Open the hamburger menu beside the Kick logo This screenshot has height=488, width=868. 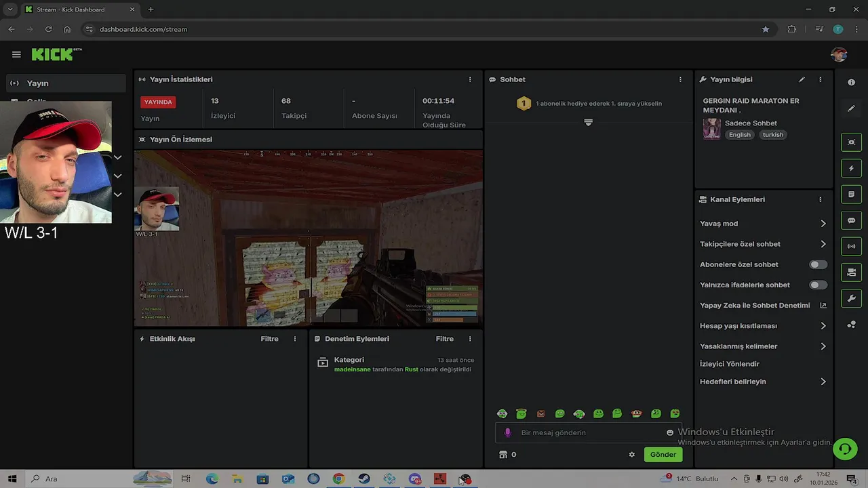pyautogui.click(x=16, y=54)
